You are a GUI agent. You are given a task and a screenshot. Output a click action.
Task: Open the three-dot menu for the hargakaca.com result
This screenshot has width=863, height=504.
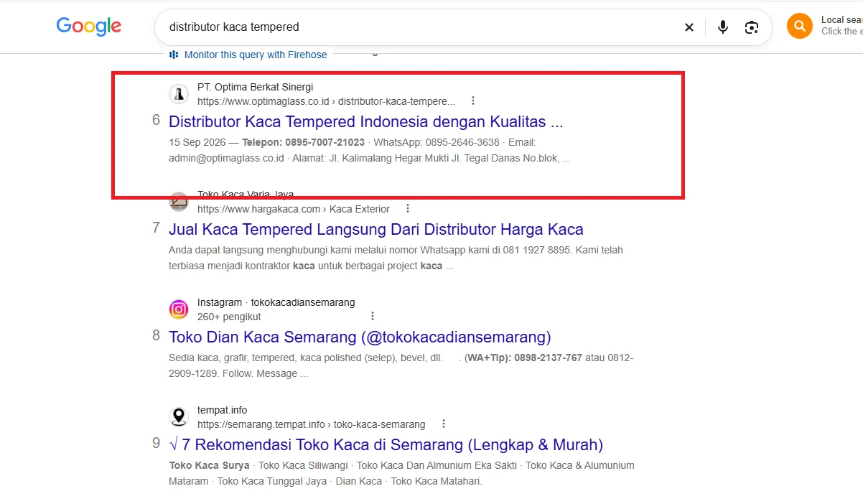[x=408, y=208]
